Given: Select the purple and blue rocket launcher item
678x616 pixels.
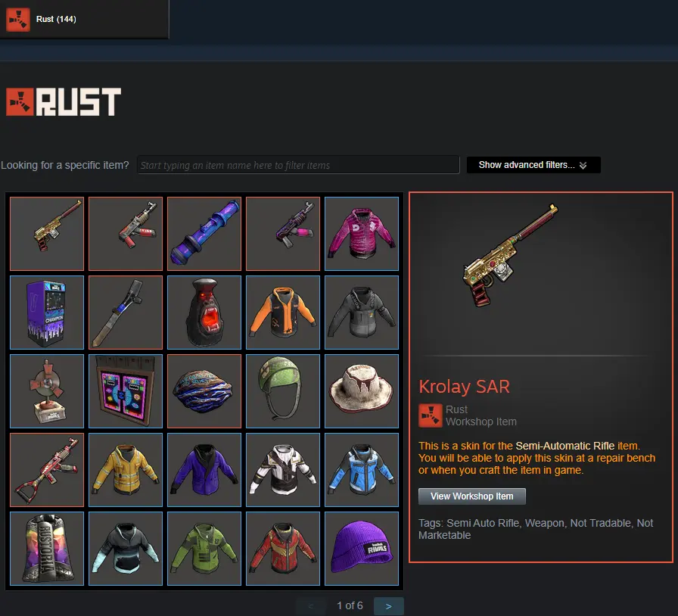Looking at the screenshot, I should pyautogui.click(x=204, y=234).
